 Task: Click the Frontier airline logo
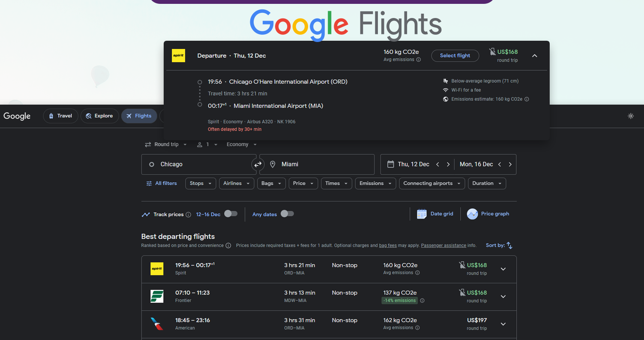157,296
